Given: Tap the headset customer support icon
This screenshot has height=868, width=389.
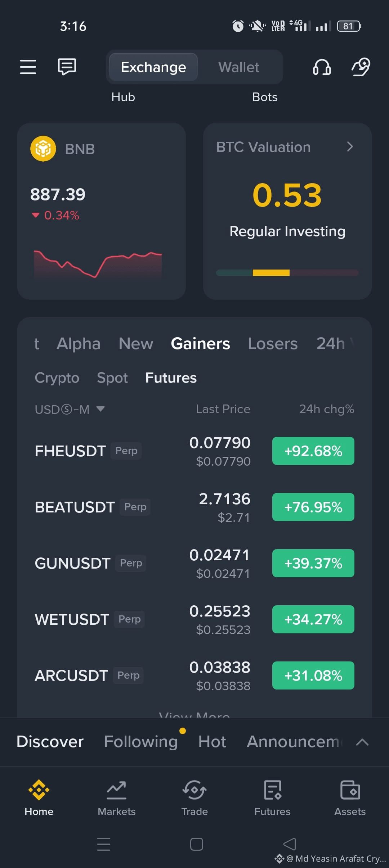Looking at the screenshot, I should (322, 67).
